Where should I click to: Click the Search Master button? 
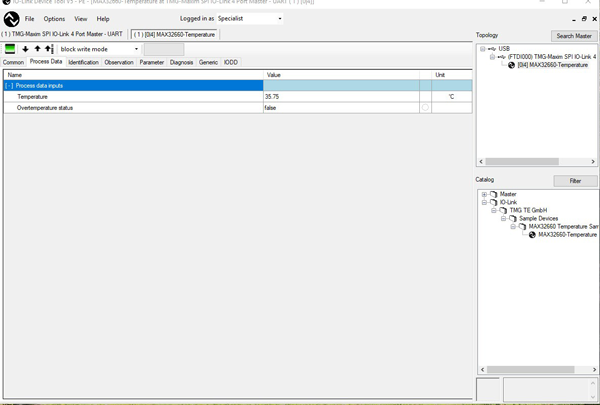click(574, 36)
